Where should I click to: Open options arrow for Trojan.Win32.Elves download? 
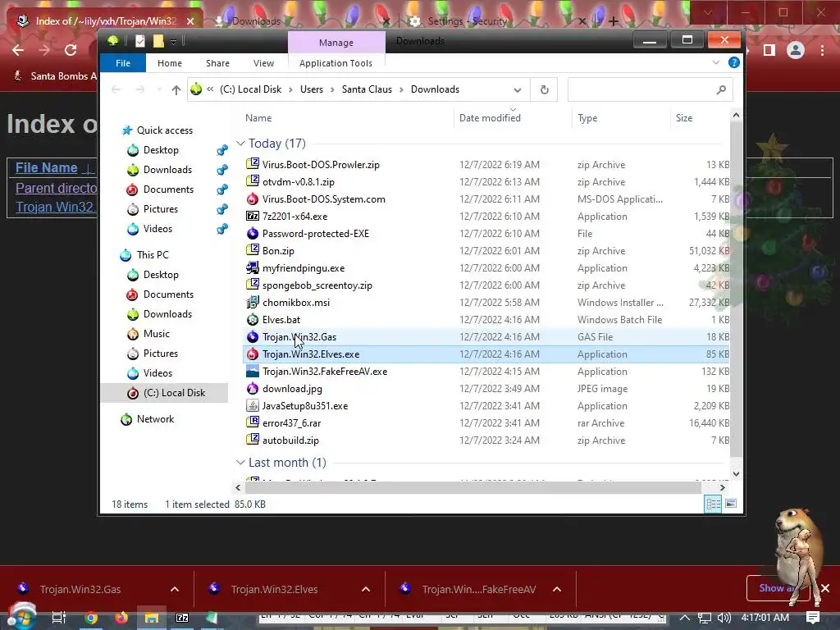(x=366, y=589)
